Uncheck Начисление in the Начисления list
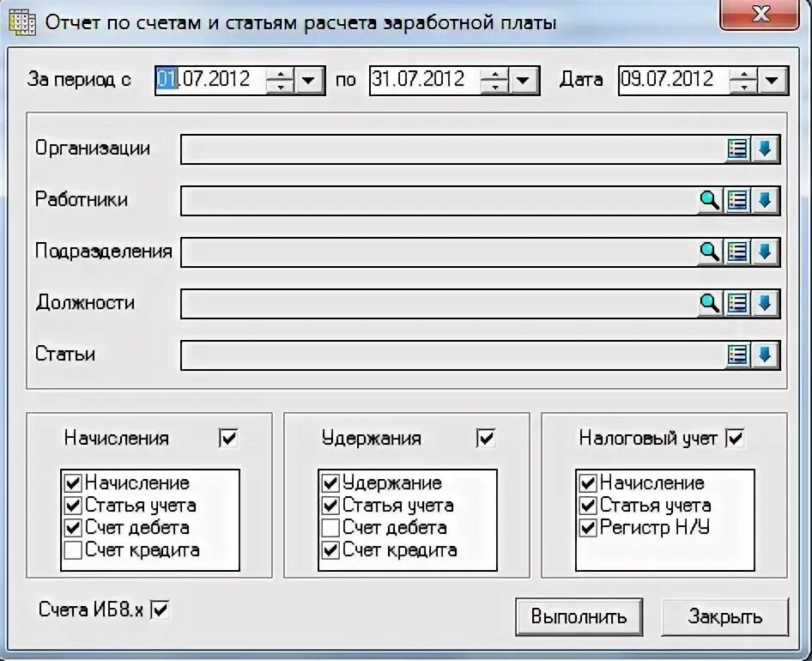This screenshot has width=812, height=661. click(x=73, y=483)
